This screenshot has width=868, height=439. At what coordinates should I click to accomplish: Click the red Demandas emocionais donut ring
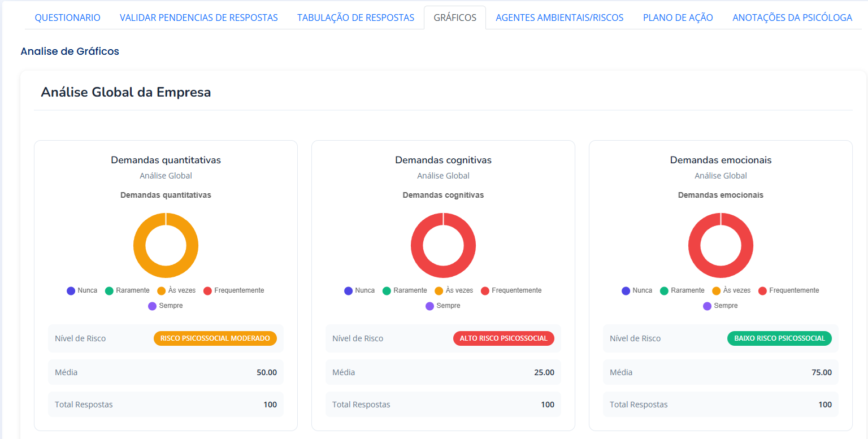pyautogui.click(x=694, y=246)
